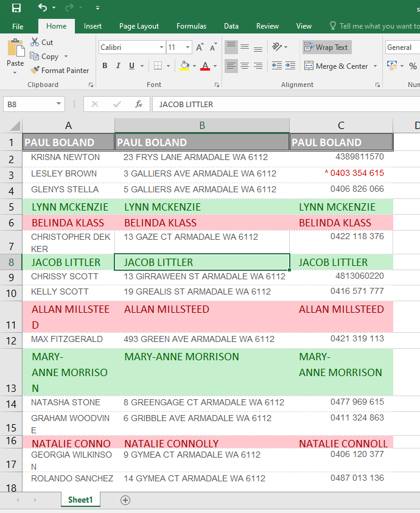Toggle Bottom Align
The image size is (420, 513).
[x=258, y=47]
